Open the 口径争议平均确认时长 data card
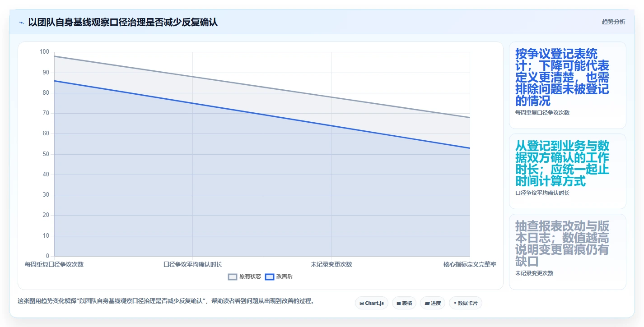The height and width of the screenshot is (327, 644). pyautogui.click(x=568, y=171)
